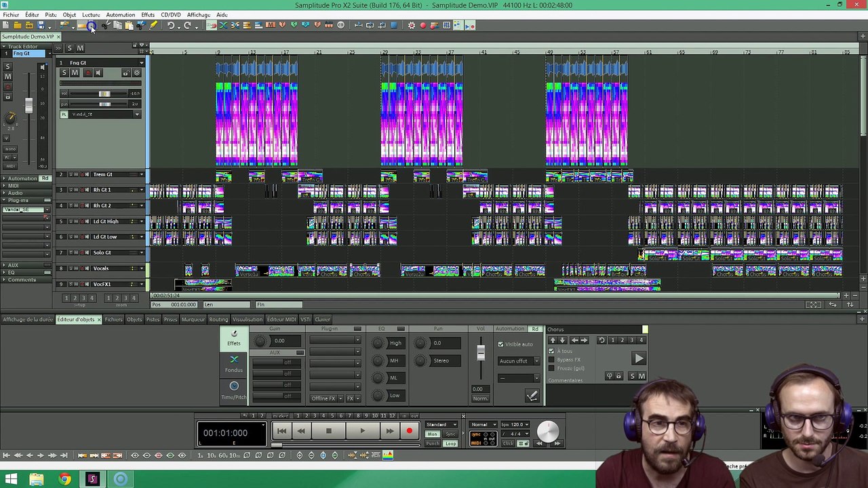The width and height of the screenshot is (868, 488).
Task: Click the pencil draw tool icon
Action: pos(153,26)
